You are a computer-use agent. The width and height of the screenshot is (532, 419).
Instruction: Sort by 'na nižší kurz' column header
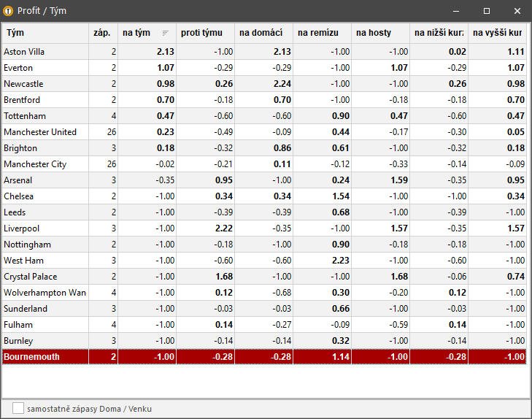pos(438,33)
